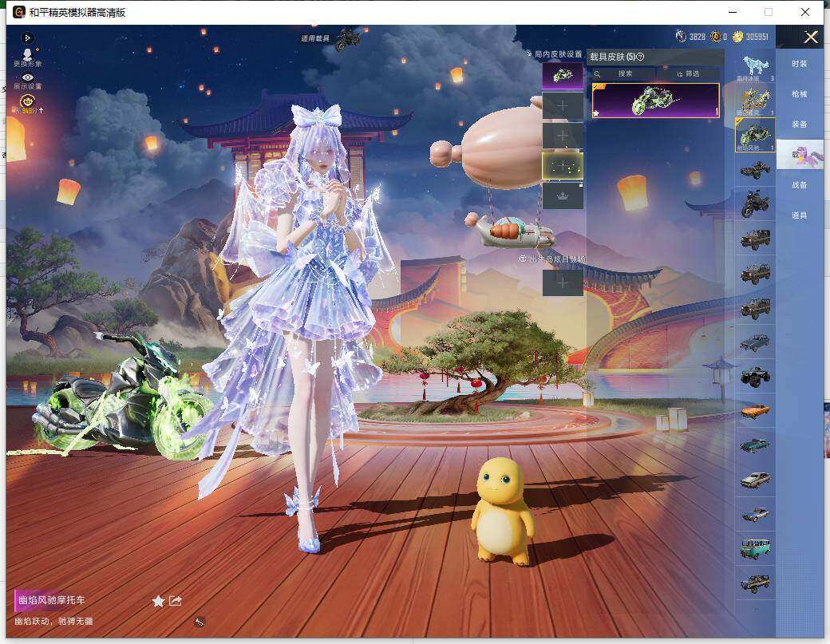Viewport: 830px width, 644px height.
Task: Select the blue sedan in vehicle list
Action: tap(755, 342)
